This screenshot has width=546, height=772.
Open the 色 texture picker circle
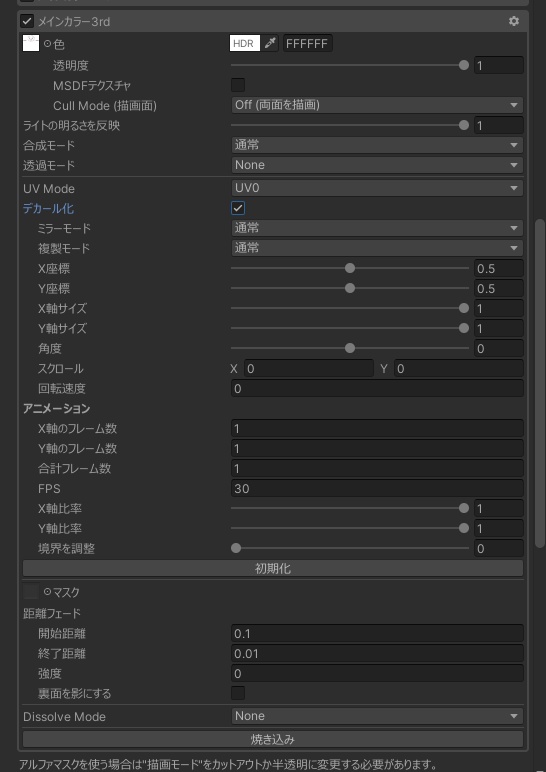click(x=47, y=44)
